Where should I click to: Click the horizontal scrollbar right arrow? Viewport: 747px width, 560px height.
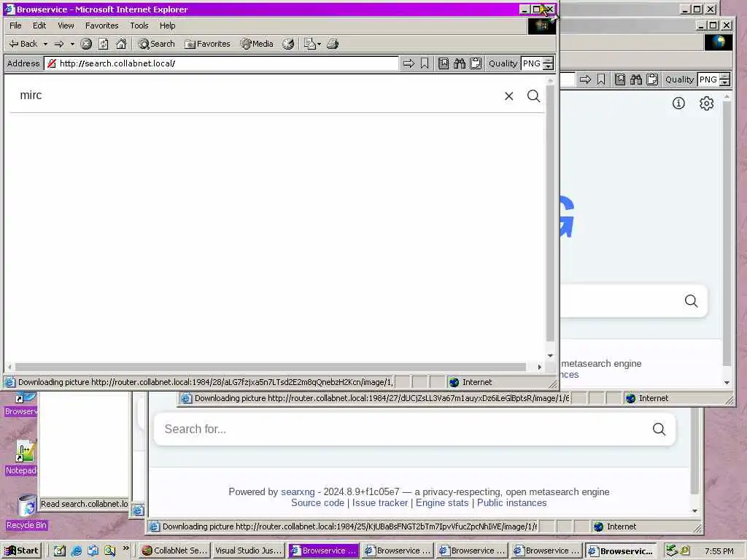(x=539, y=367)
